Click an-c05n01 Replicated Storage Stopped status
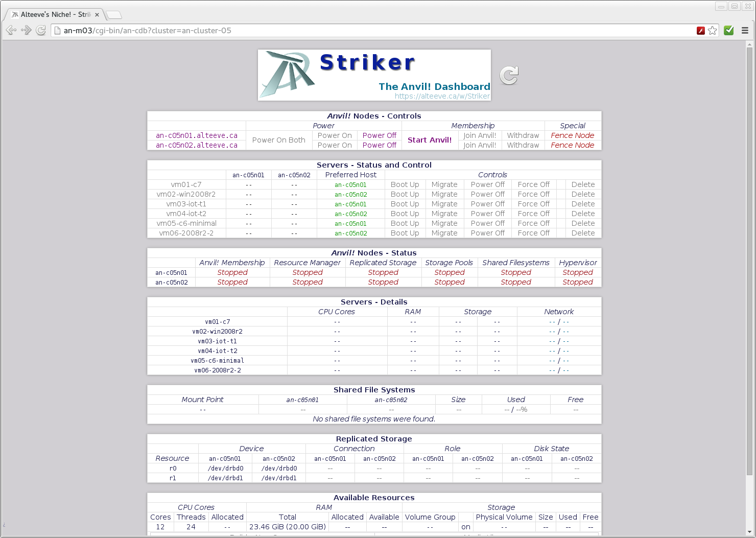The width and height of the screenshot is (756, 538). pyautogui.click(x=383, y=272)
